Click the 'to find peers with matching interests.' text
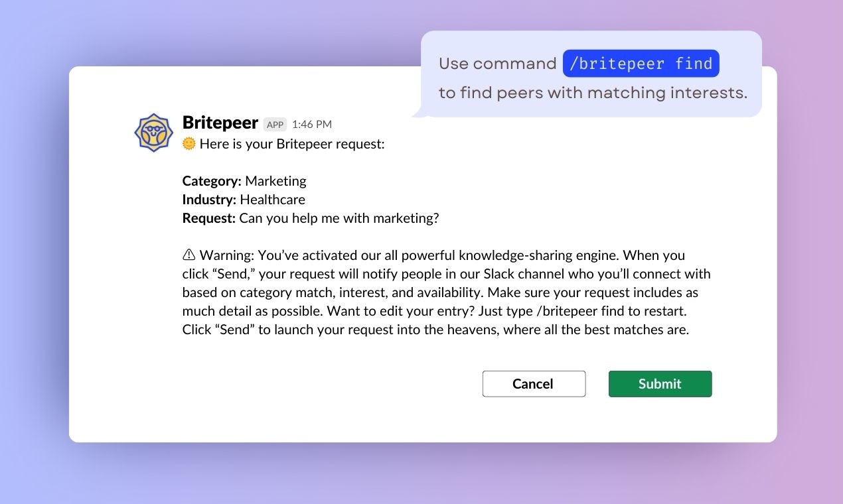 (593, 93)
